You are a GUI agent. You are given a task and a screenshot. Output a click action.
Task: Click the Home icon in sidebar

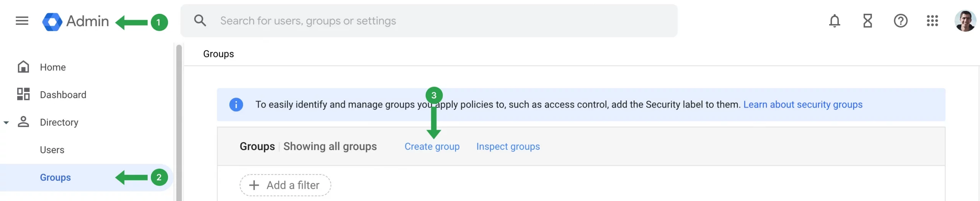[23, 67]
